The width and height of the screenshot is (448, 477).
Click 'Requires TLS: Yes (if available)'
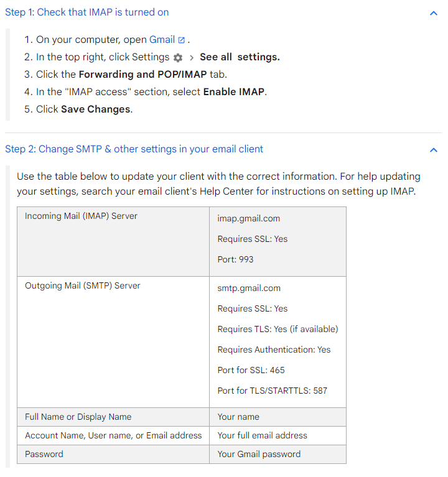point(278,329)
